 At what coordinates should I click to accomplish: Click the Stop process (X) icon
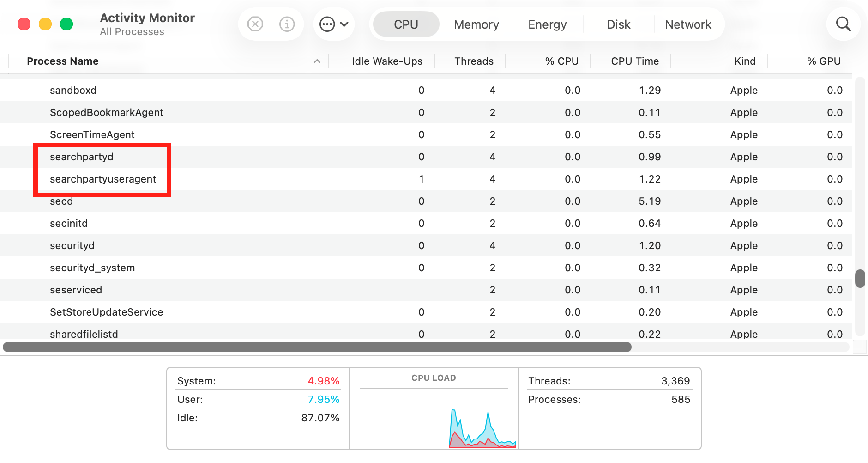click(x=255, y=24)
